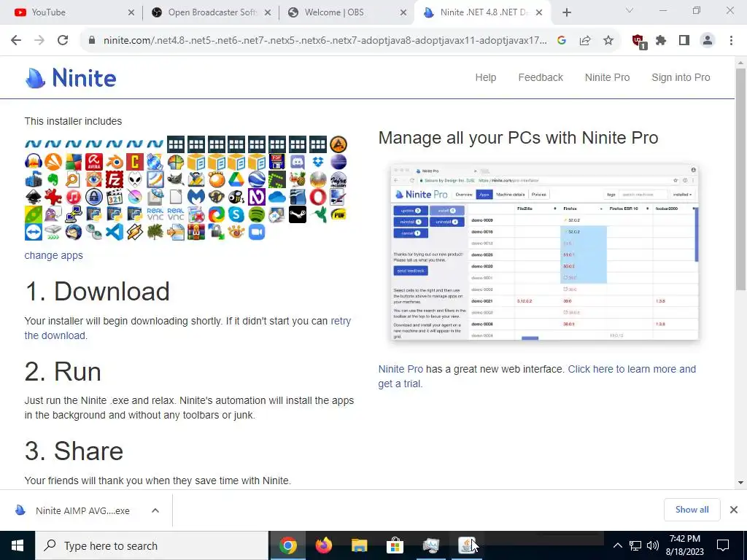Click the GIMP icon
This screenshot has width=747, height=560.
(x=176, y=179)
